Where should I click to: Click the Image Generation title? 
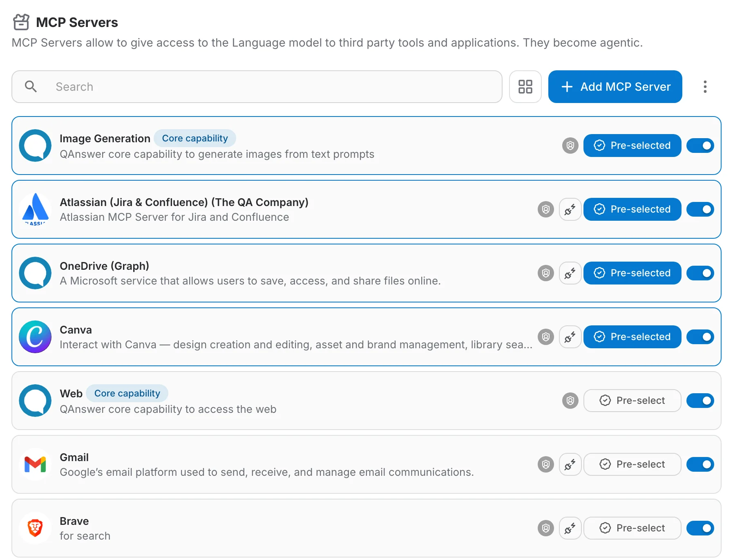105,139
